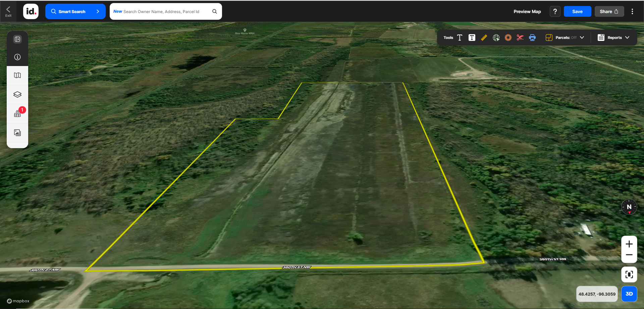
Task: Expand the left sidebar panel
Action: (x=17, y=39)
